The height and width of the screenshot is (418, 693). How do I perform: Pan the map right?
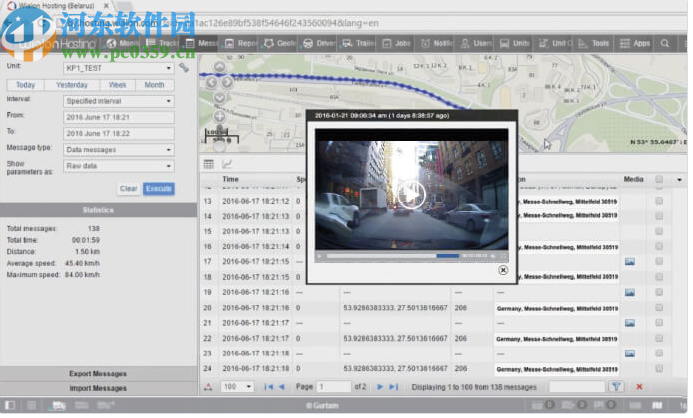[228, 83]
